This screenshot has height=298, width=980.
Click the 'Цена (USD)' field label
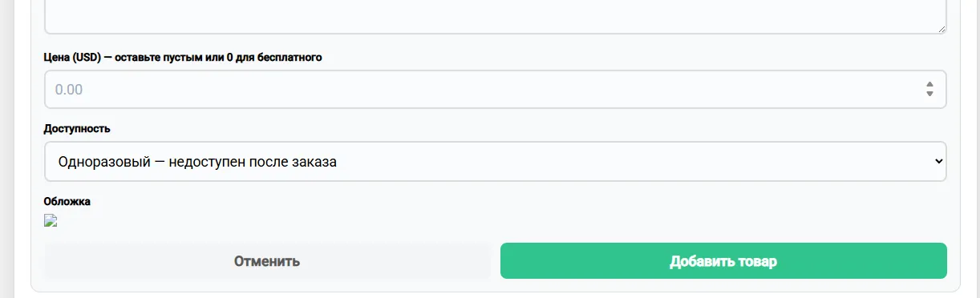tap(72, 57)
